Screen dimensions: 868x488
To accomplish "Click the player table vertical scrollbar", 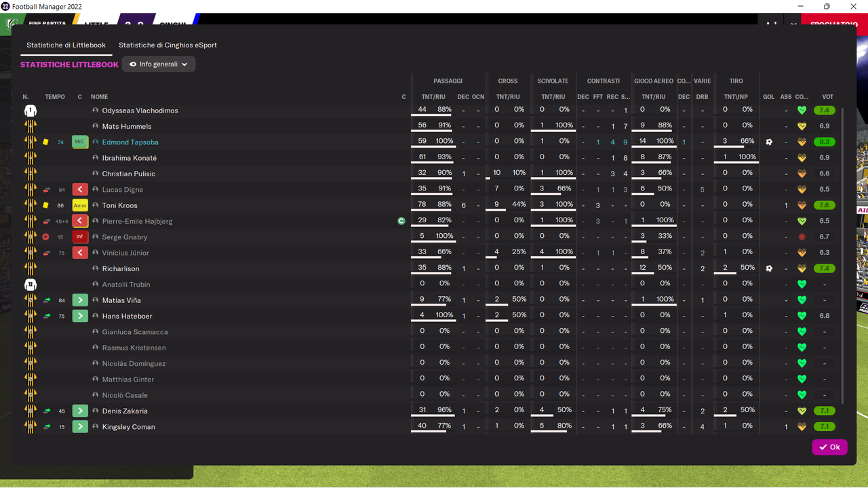I will (844, 254).
